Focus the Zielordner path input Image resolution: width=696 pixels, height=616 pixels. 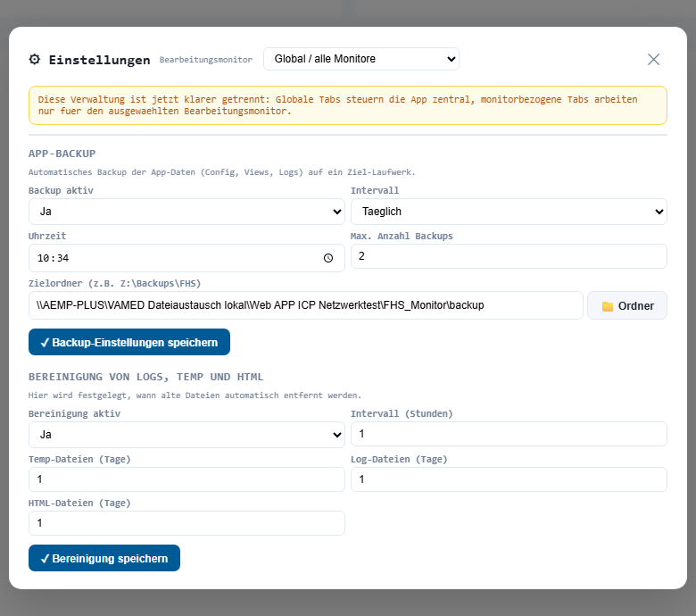[x=305, y=305]
